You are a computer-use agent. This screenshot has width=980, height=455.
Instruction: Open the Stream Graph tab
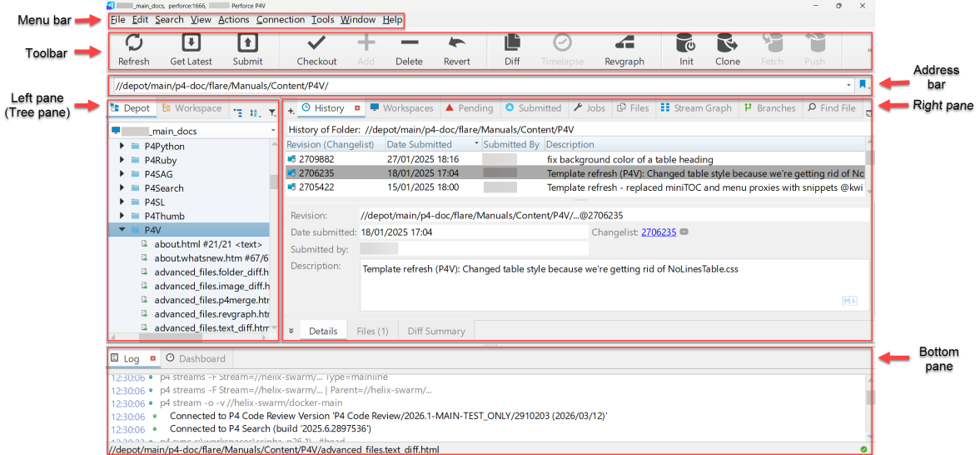coord(696,107)
